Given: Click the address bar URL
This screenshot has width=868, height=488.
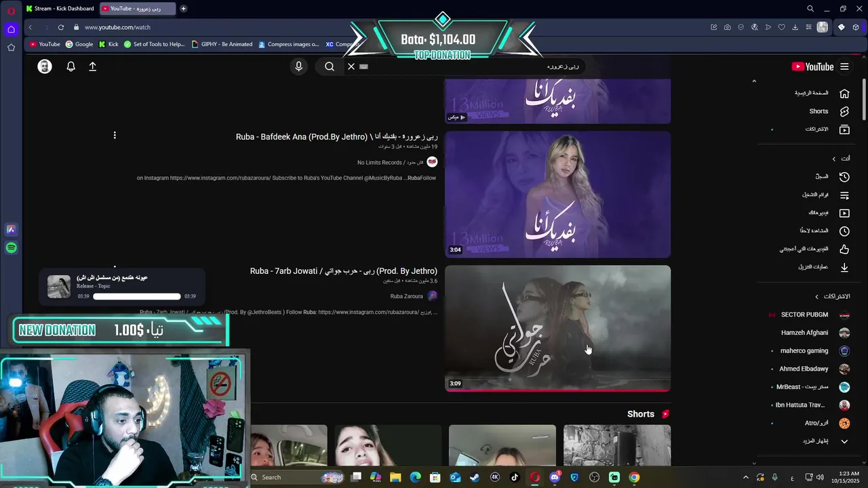Looking at the screenshot, I should (117, 27).
